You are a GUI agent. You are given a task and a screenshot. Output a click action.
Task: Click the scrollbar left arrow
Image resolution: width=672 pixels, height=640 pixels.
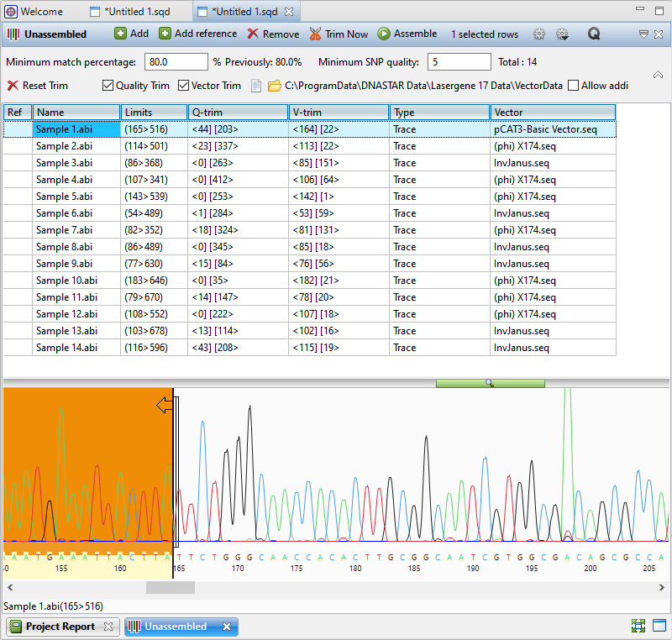tap(10, 587)
